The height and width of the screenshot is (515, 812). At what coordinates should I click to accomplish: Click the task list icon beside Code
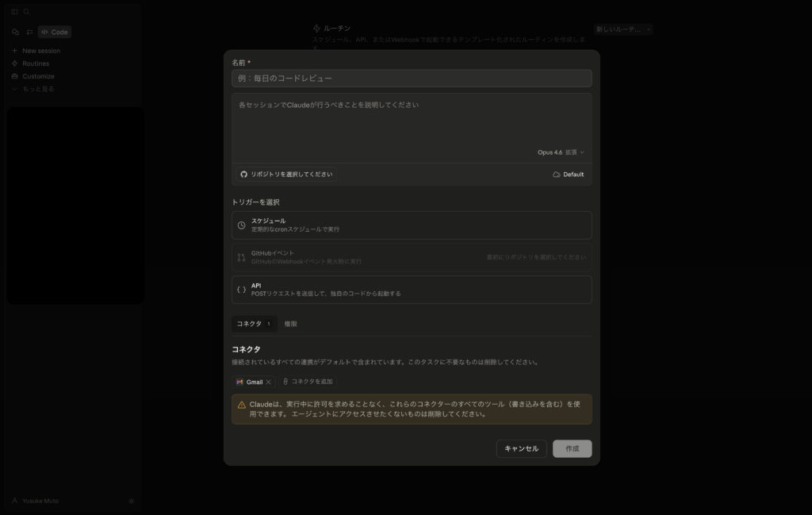[x=29, y=33]
